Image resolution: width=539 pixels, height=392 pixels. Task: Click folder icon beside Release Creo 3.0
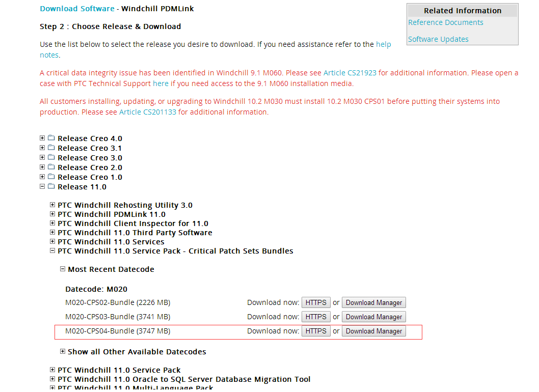coord(51,157)
